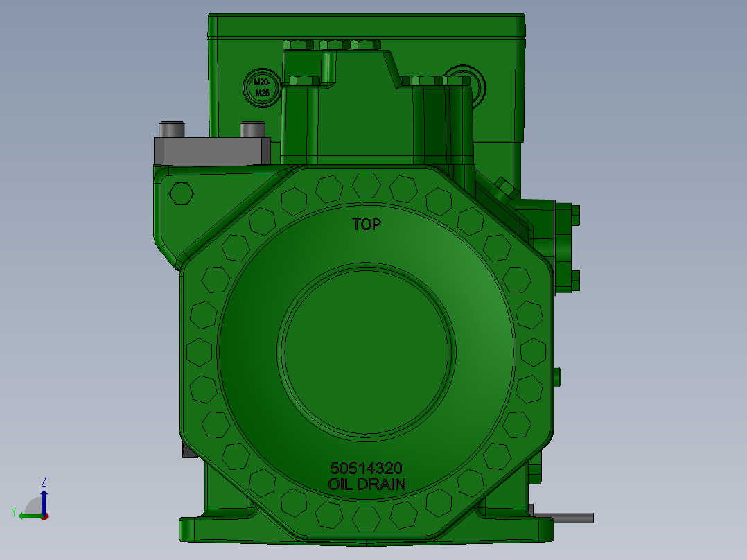
Task: Select the red origin point of the triad
Action: (44, 516)
